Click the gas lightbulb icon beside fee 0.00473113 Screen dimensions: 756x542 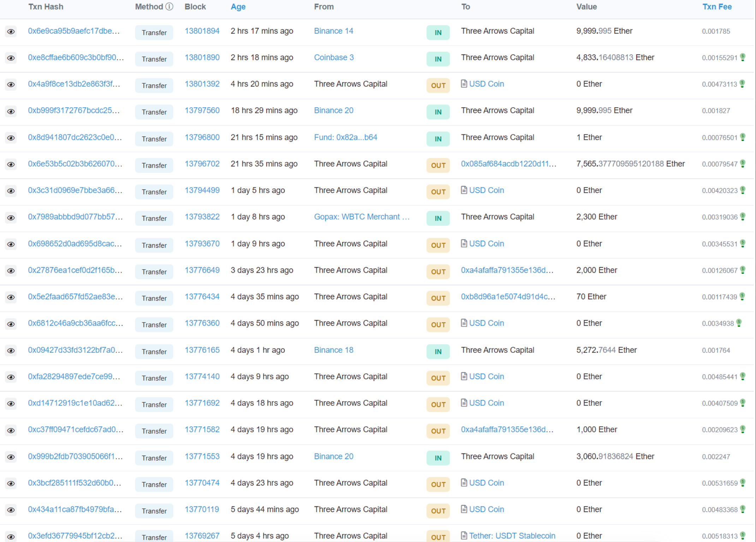pos(743,84)
